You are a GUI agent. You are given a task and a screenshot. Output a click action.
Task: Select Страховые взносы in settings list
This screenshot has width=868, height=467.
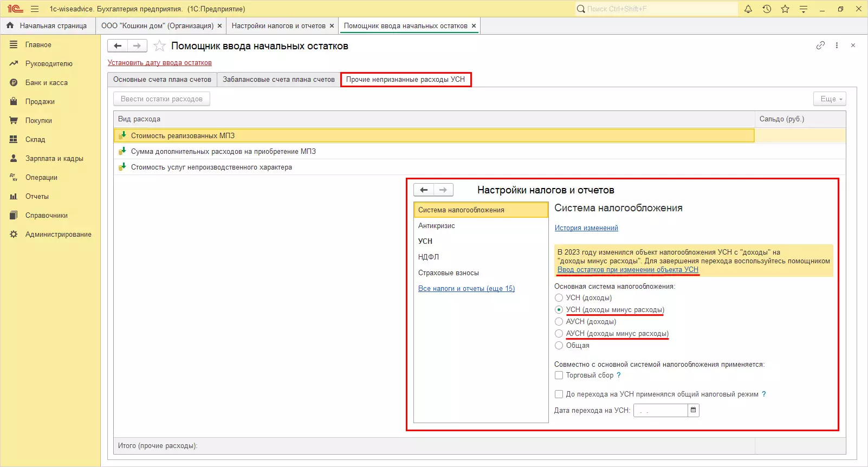pyautogui.click(x=481, y=273)
